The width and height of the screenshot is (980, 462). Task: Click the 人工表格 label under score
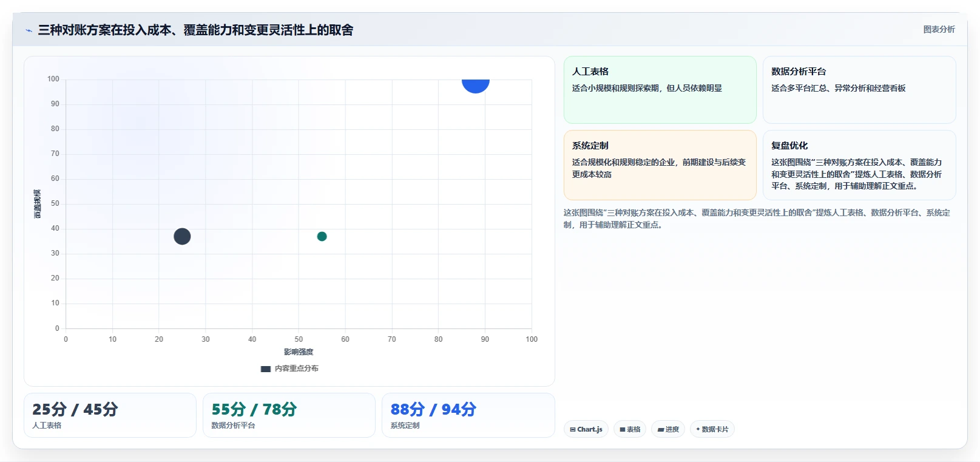(x=47, y=426)
